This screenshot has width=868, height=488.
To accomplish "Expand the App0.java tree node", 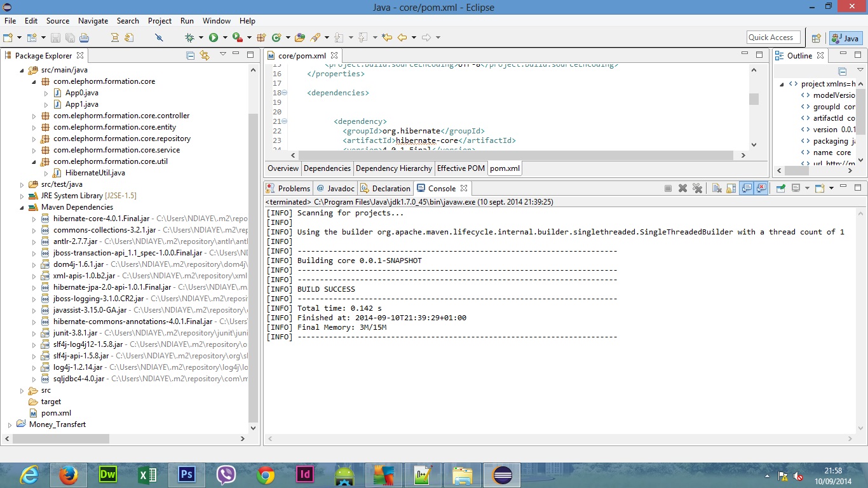I will [x=46, y=93].
